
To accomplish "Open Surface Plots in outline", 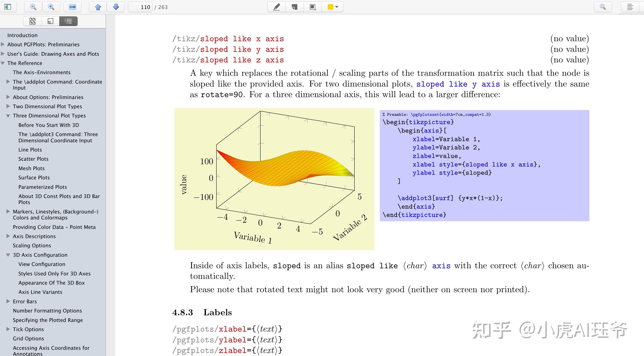I will point(34,178).
